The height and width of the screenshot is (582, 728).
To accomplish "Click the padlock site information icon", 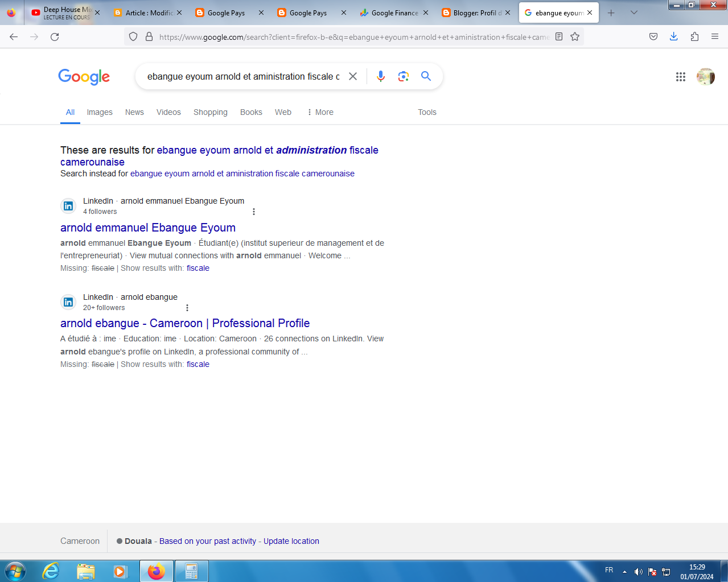I will [x=149, y=36].
